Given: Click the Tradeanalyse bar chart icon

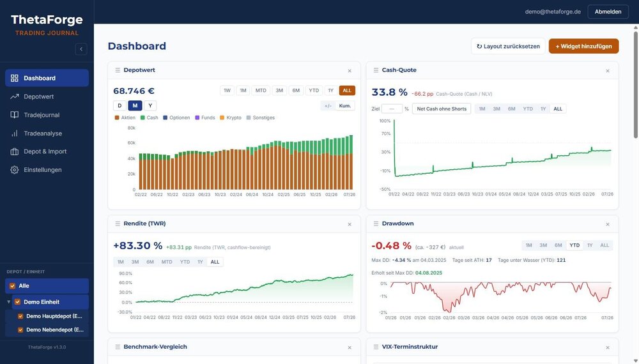Looking at the screenshot, I should (15, 133).
